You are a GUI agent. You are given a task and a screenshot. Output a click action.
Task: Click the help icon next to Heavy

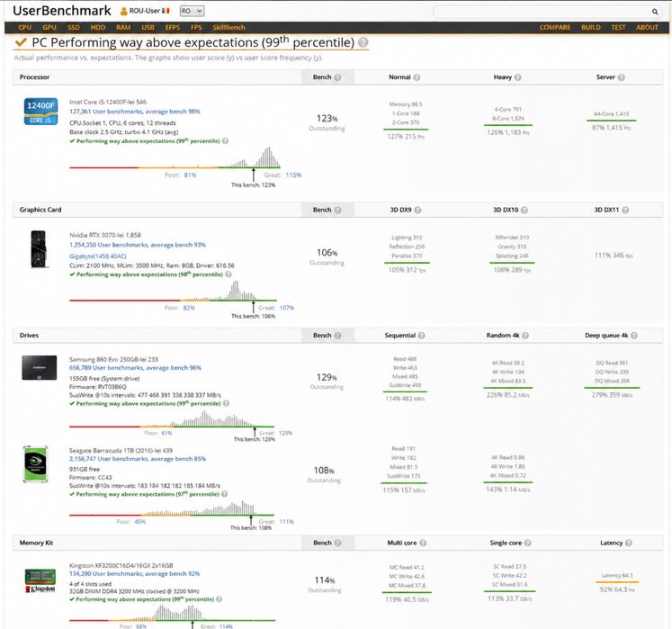tap(517, 77)
